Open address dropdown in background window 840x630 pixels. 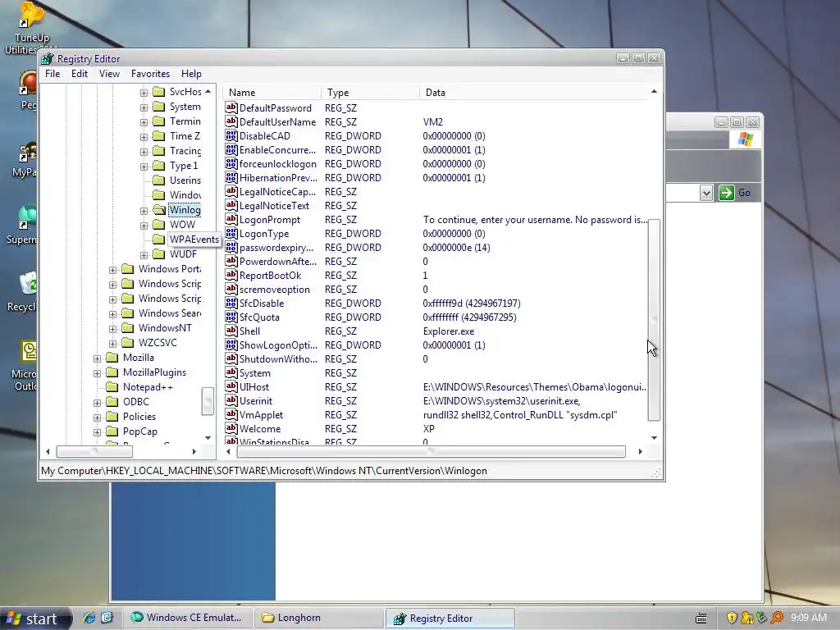point(706,193)
